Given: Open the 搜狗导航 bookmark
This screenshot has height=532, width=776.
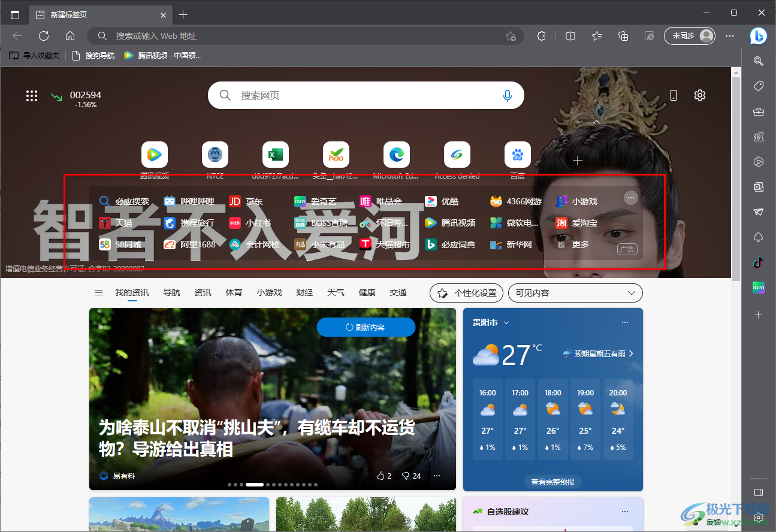Looking at the screenshot, I should 93,55.
